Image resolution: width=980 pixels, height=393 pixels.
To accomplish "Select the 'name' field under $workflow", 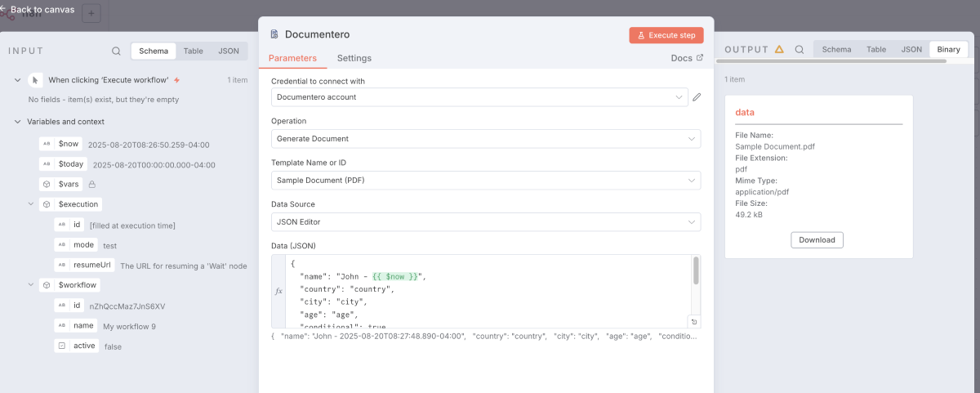I will (x=76, y=325).
